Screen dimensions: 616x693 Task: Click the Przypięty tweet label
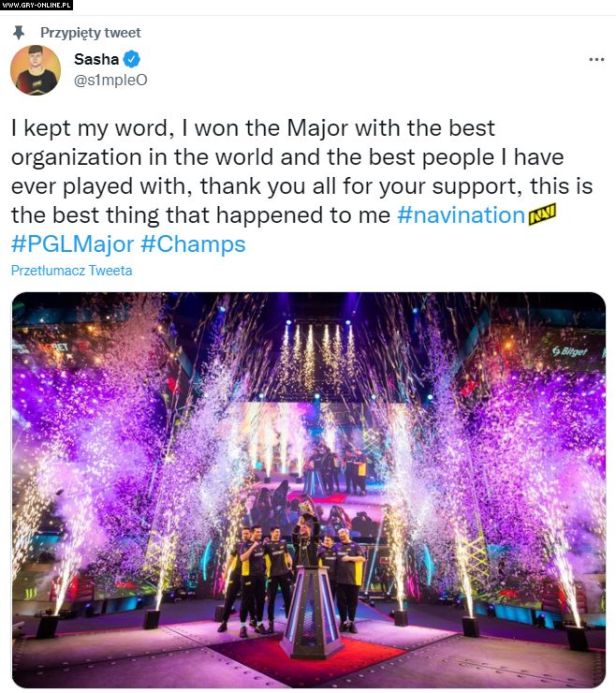pyautogui.click(x=91, y=33)
